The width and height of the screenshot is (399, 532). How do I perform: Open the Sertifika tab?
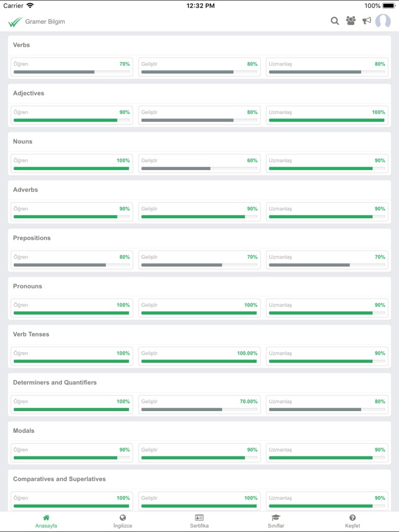tap(199, 521)
